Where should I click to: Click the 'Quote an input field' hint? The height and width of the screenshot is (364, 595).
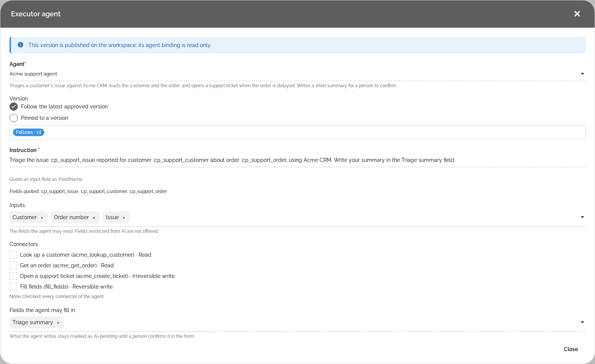(x=46, y=179)
